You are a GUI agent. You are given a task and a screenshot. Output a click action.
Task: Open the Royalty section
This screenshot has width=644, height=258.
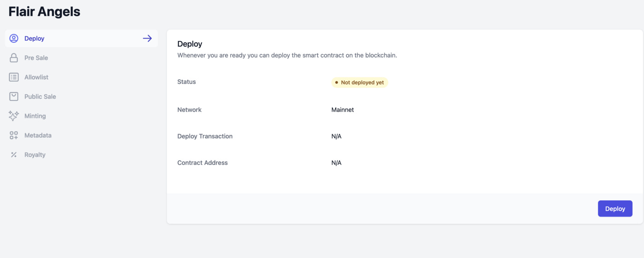(35, 155)
